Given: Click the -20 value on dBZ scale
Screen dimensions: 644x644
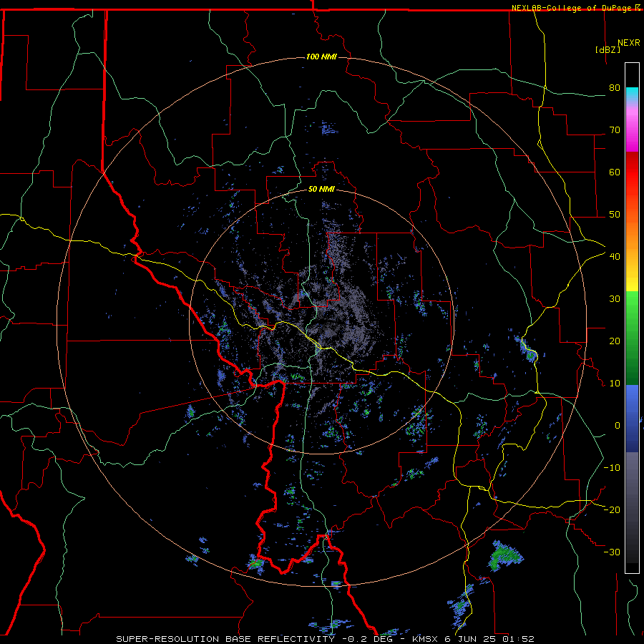Looking at the screenshot, I should coord(612,509).
